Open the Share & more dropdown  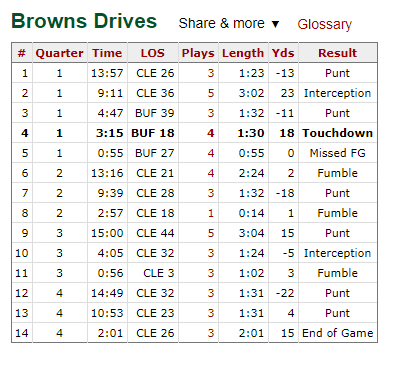229,24
